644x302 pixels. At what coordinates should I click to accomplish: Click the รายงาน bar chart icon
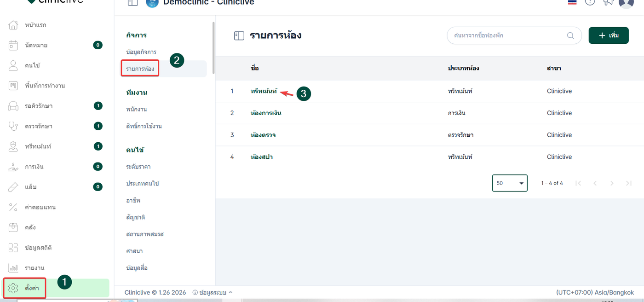tap(13, 268)
